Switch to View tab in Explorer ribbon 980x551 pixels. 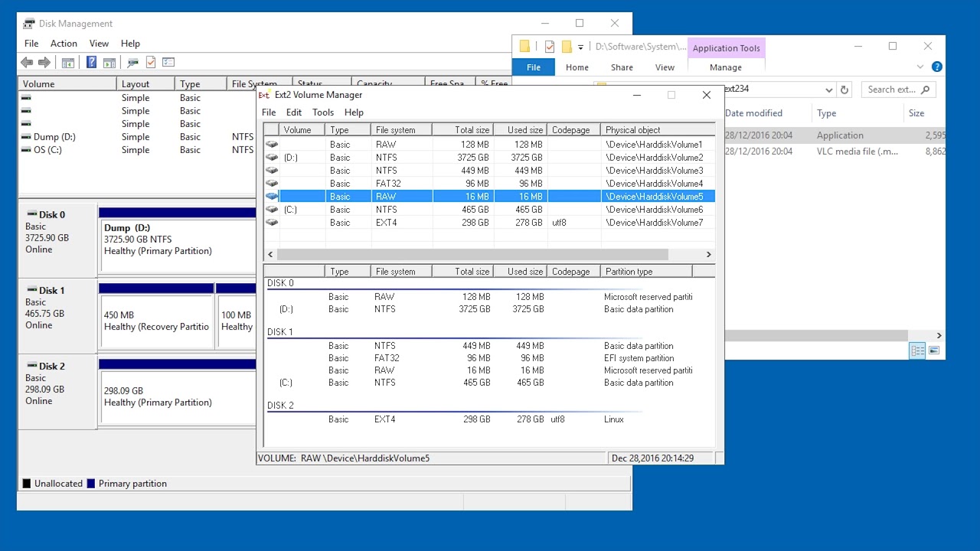coord(665,67)
